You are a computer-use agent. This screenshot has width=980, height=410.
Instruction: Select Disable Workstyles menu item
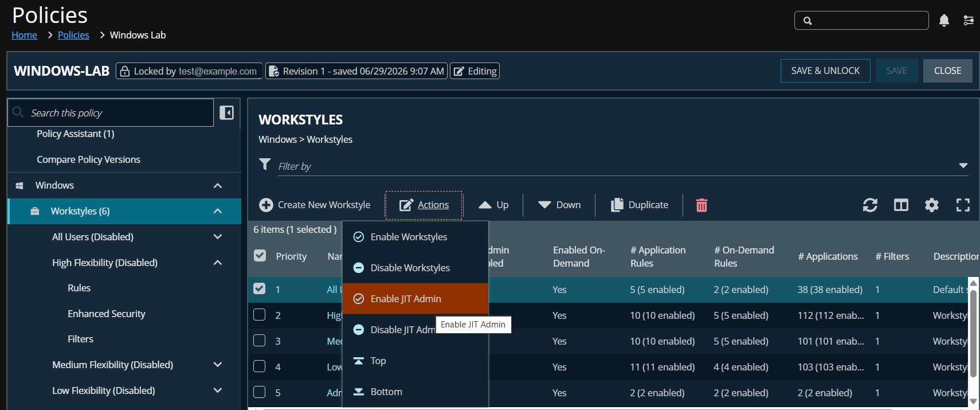[x=415, y=268]
